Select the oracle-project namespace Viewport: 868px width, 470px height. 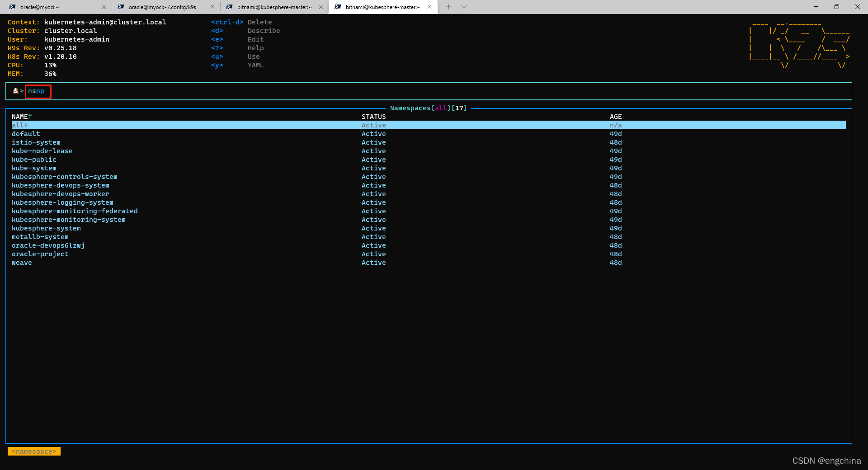click(x=429, y=254)
